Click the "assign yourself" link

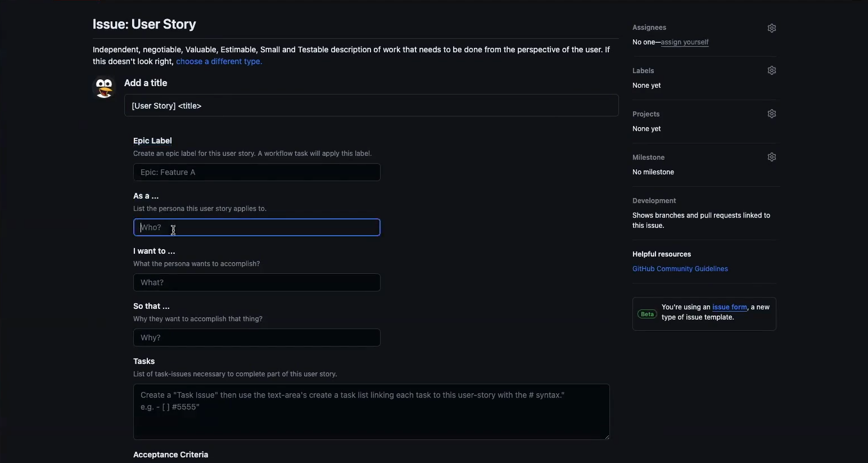pos(684,42)
